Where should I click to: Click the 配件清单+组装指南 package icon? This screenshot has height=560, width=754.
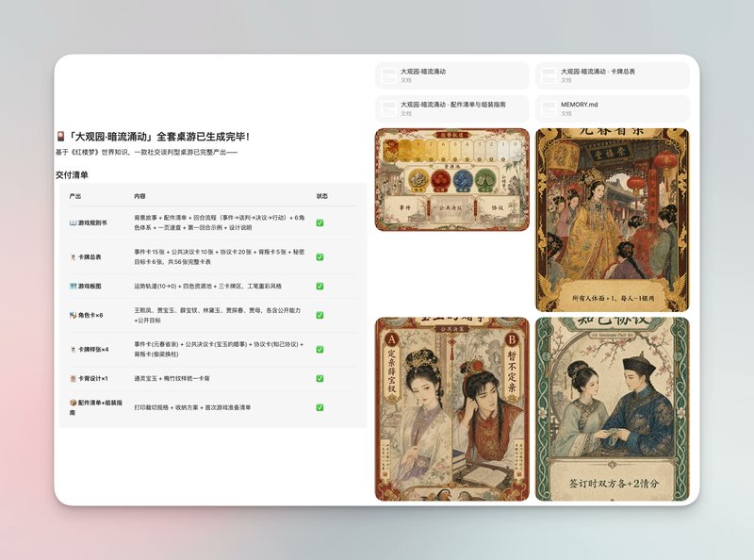[x=74, y=403]
